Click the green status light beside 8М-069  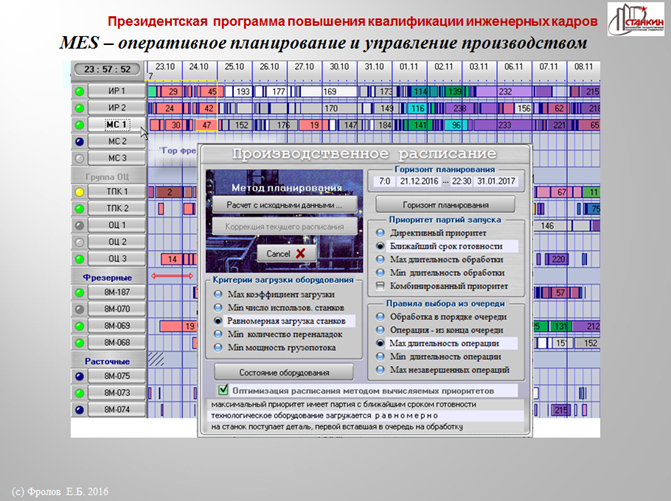[x=80, y=326]
